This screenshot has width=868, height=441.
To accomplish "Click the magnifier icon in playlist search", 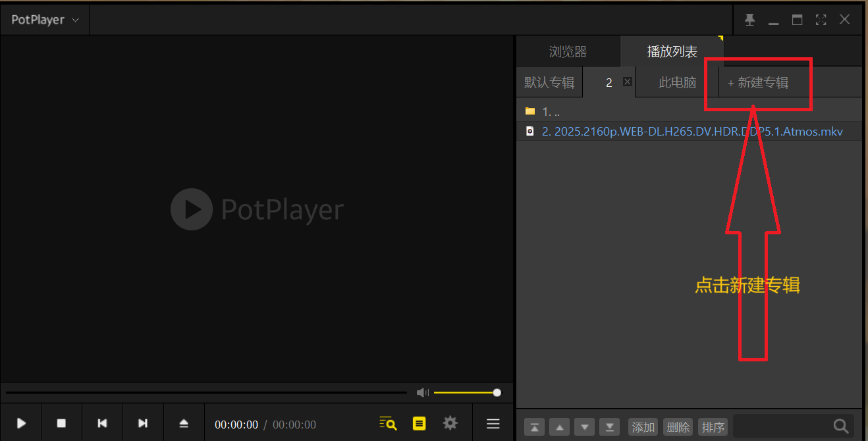I will (x=841, y=426).
